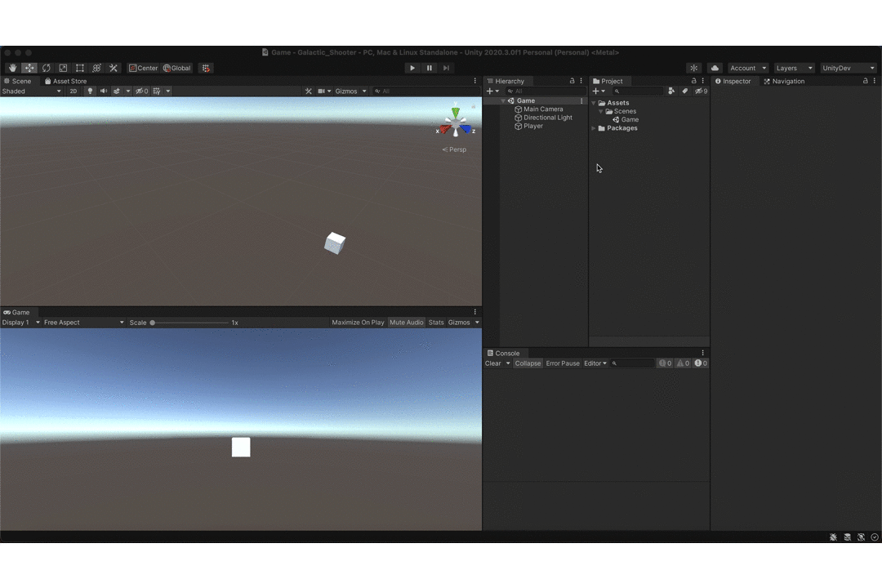
Task: Toggle scene audio speaker icon
Action: pos(104,91)
